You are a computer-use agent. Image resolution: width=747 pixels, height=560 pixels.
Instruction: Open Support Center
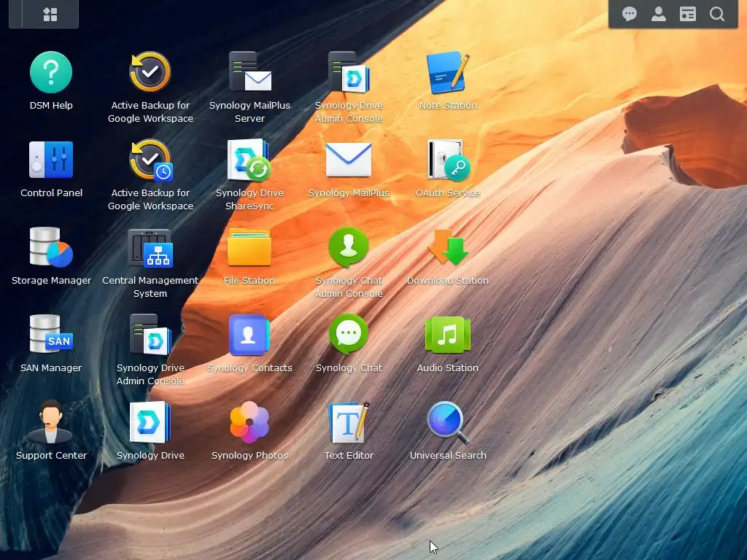(x=51, y=421)
